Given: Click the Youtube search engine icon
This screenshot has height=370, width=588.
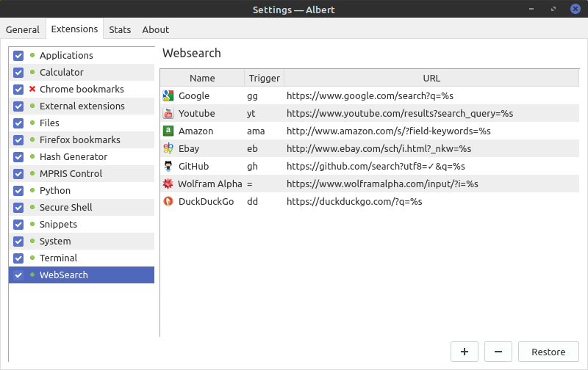Looking at the screenshot, I should pos(168,114).
